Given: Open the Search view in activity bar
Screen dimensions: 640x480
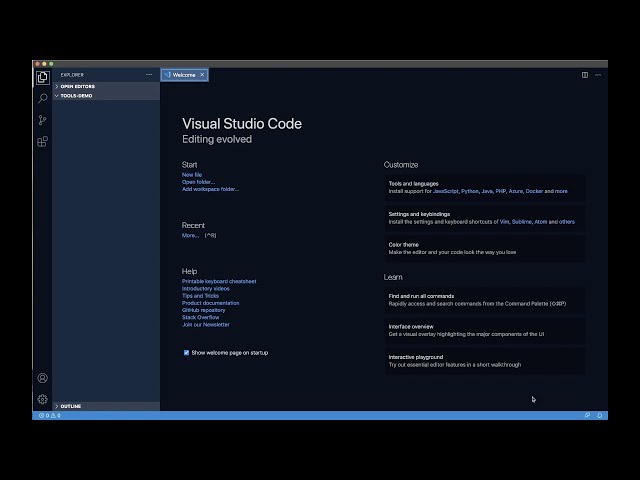Looking at the screenshot, I should click(42, 98).
